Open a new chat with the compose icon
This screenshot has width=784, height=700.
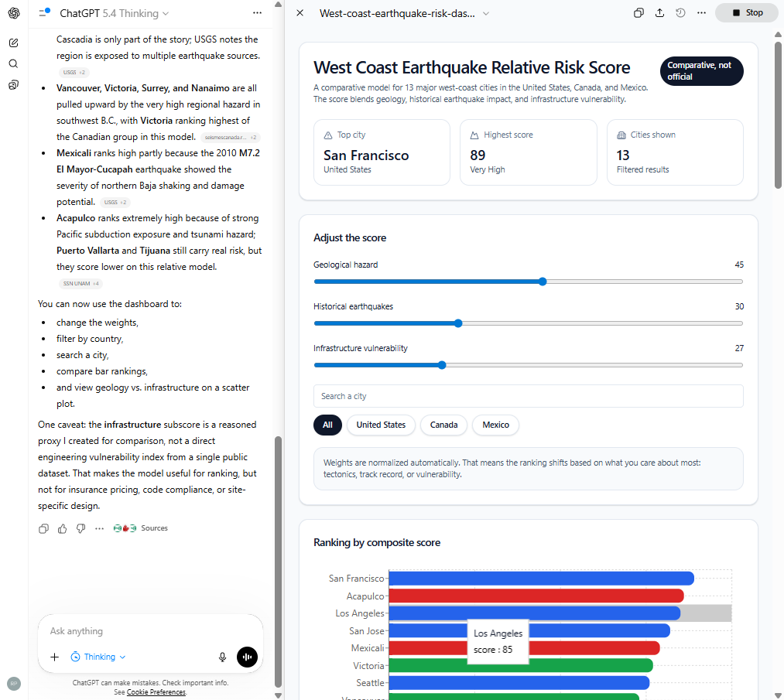[x=13, y=43]
